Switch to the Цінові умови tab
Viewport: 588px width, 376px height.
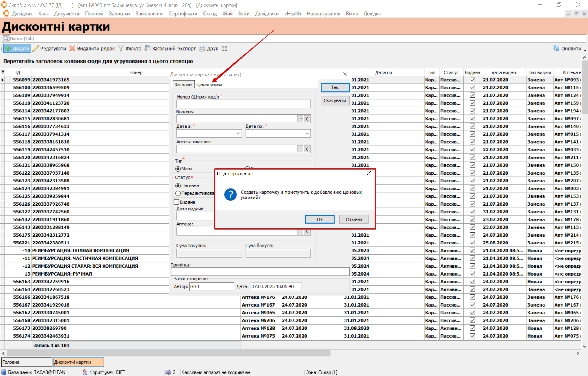[x=209, y=85]
